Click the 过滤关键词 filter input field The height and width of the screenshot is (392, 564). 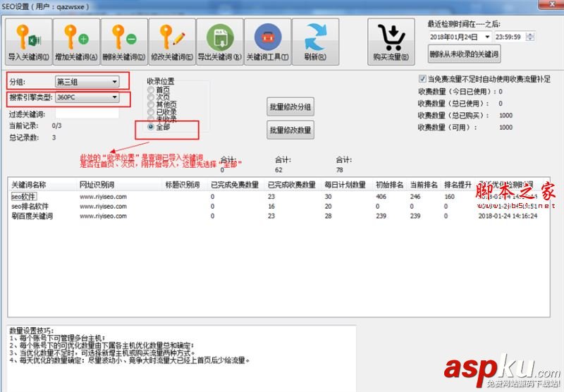pyautogui.click(x=87, y=114)
